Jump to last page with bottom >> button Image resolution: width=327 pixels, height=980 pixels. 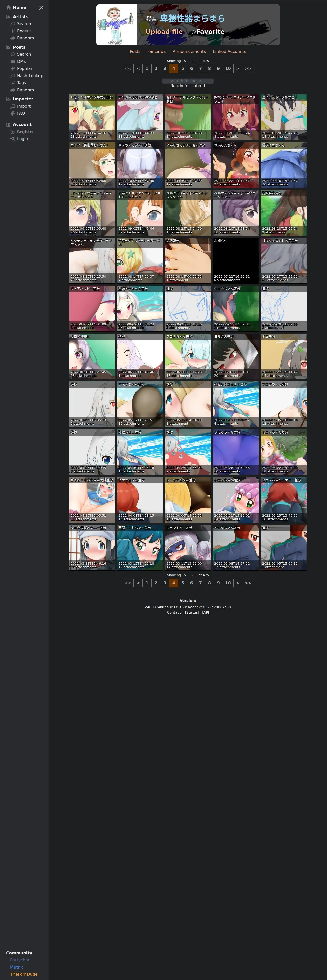(x=248, y=583)
